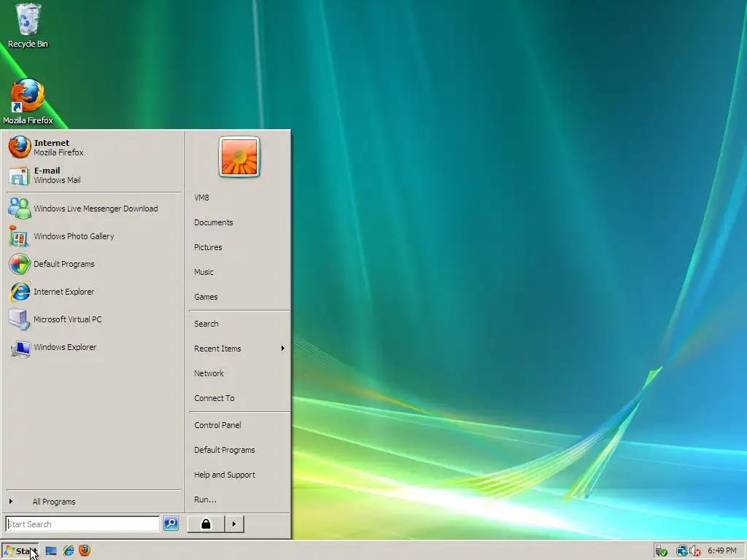Open Search from the right pane

[x=239, y=324]
